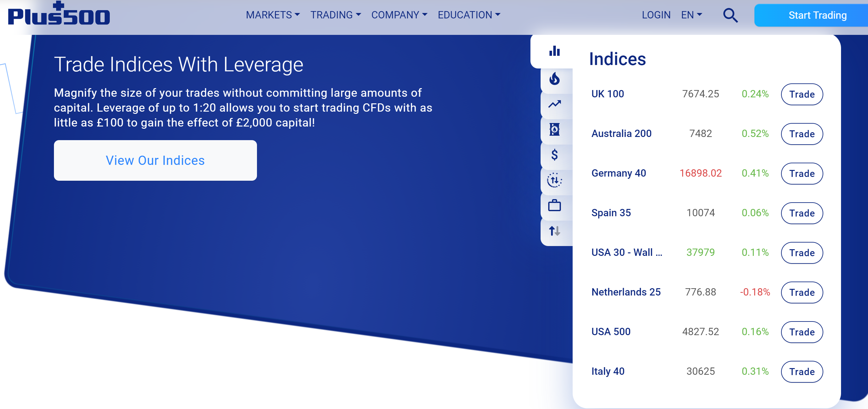Click the USA 30 price 37979
Screen dimensions: 868x409
pos(700,252)
